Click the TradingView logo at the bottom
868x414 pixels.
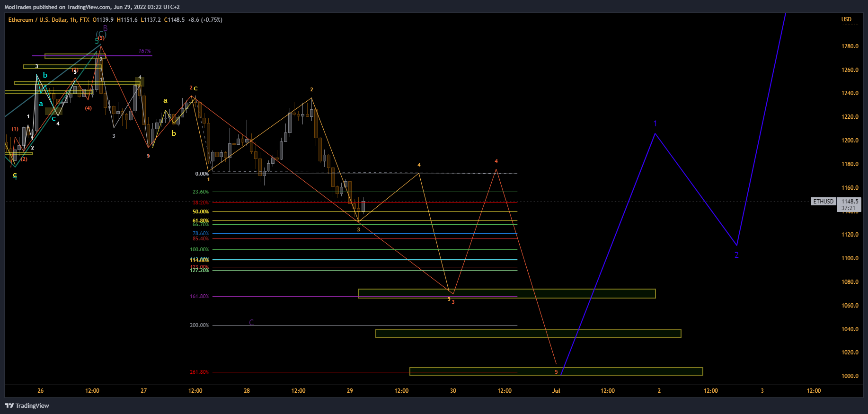click(27, 405)
